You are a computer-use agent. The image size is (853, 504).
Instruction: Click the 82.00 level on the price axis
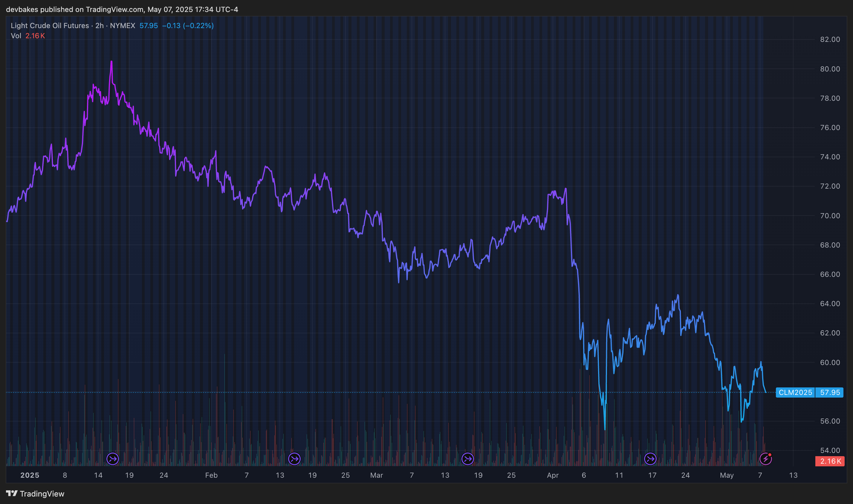(830, 39)
